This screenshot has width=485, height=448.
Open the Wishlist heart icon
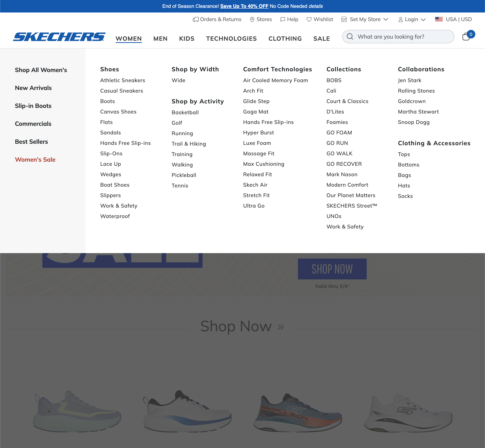(x=309, y=19)
